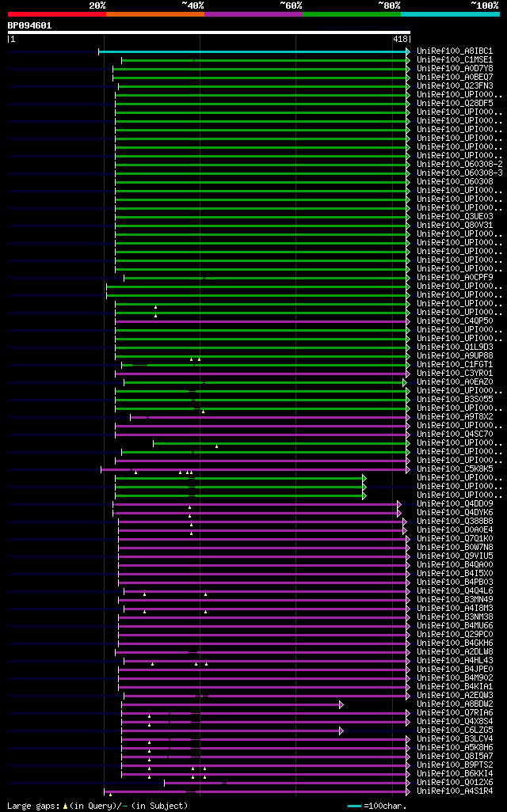
Task: Click the arrowhead ending the UniRef100_C6LZG5 alignment
Action: pos(341,730)
